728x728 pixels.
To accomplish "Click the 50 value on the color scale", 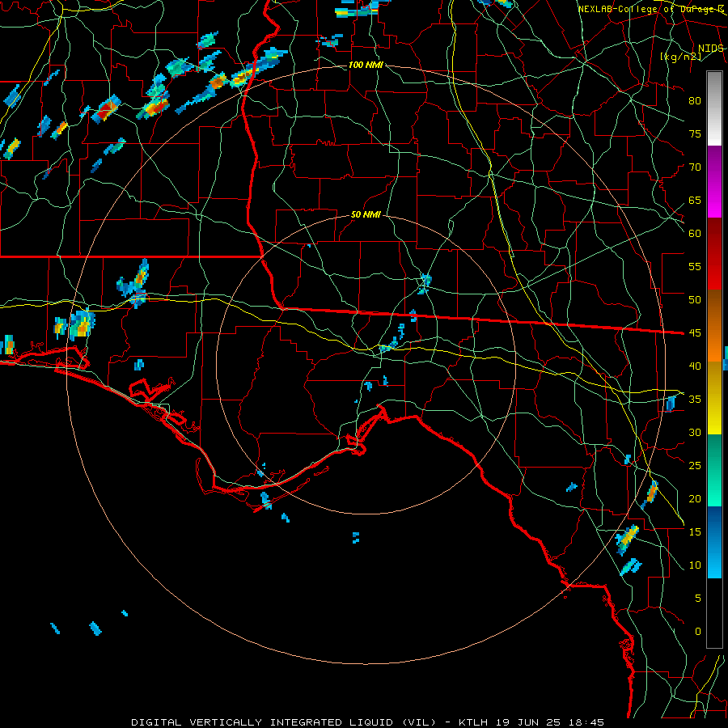I will coord(695,300).
